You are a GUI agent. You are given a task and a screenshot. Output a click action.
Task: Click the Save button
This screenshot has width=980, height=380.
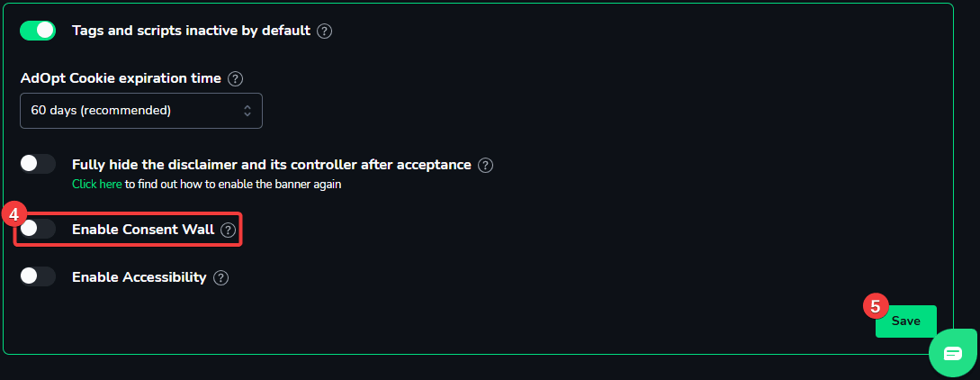(x=905, y=321)
